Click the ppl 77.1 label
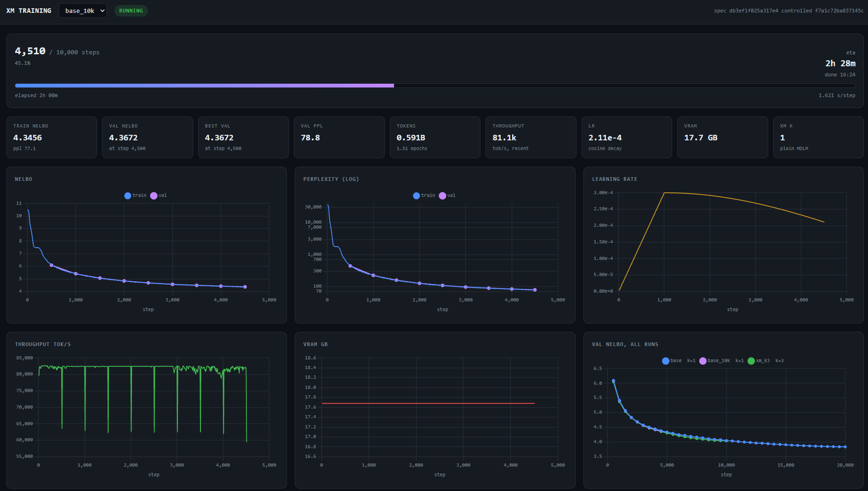 (x=24, y=148)
